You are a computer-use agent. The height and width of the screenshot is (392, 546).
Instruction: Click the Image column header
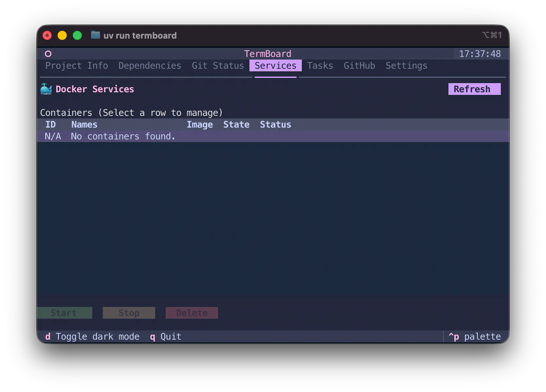click(x=200, y=124)
